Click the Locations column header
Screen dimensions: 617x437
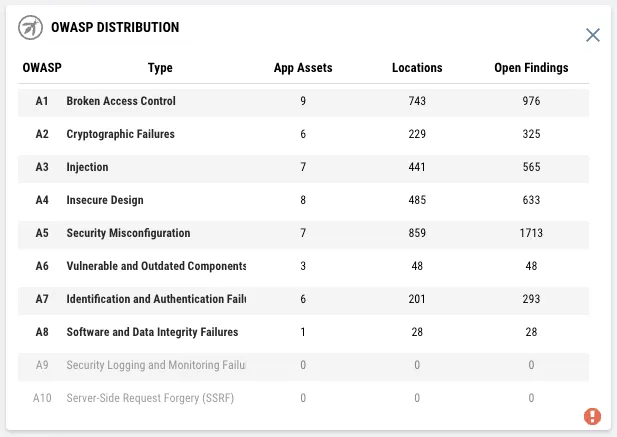coord(417,68)
